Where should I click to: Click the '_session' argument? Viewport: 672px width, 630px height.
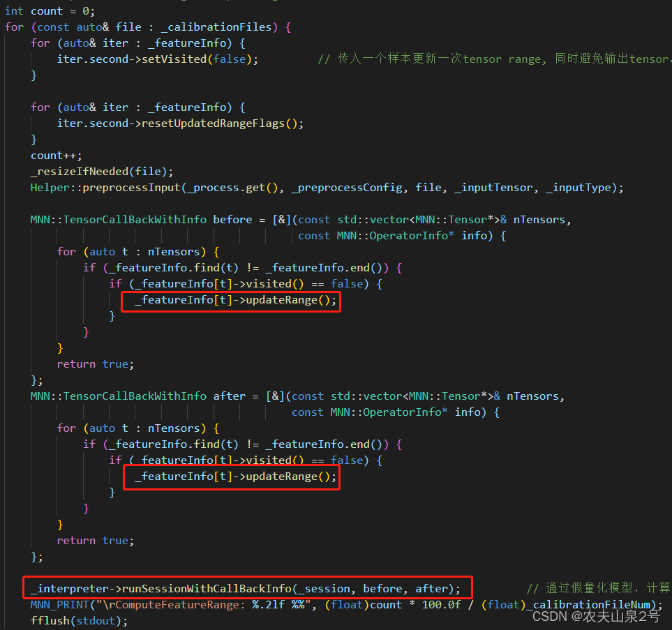tap(324, 589)
